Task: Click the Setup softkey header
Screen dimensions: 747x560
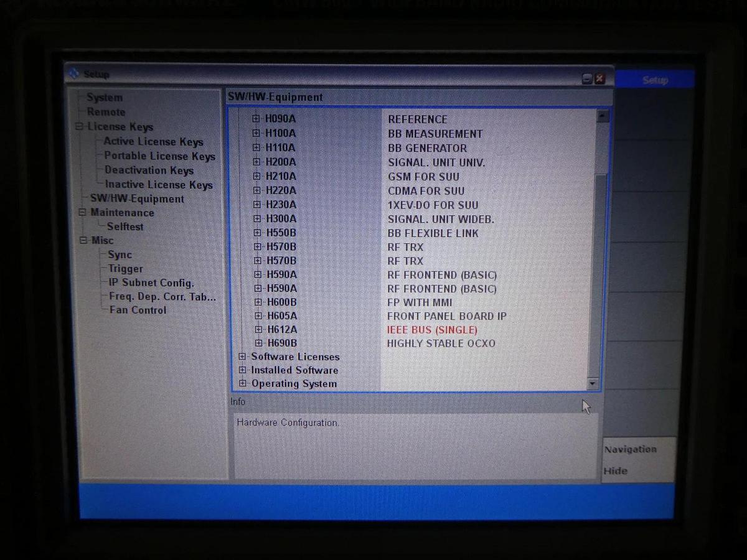Action: (x=655, y=80)
